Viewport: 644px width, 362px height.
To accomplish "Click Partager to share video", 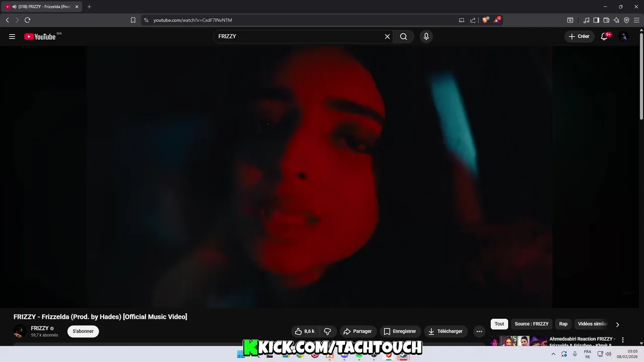I will (357, 331).
